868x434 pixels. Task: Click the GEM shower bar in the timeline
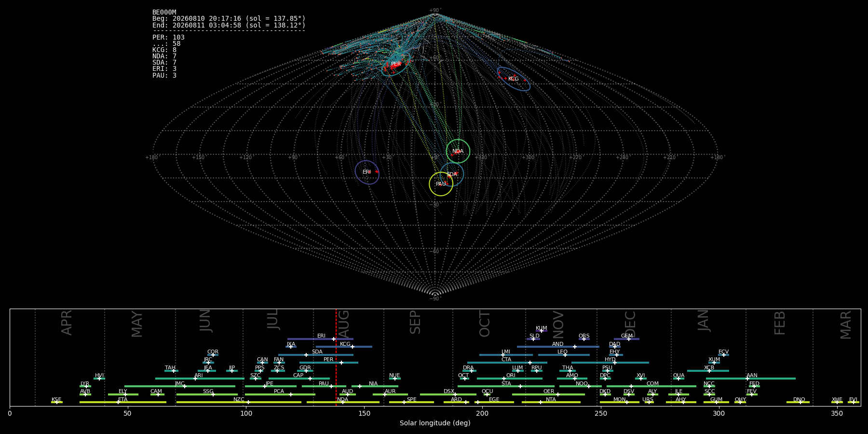click(x=626, y=339)
